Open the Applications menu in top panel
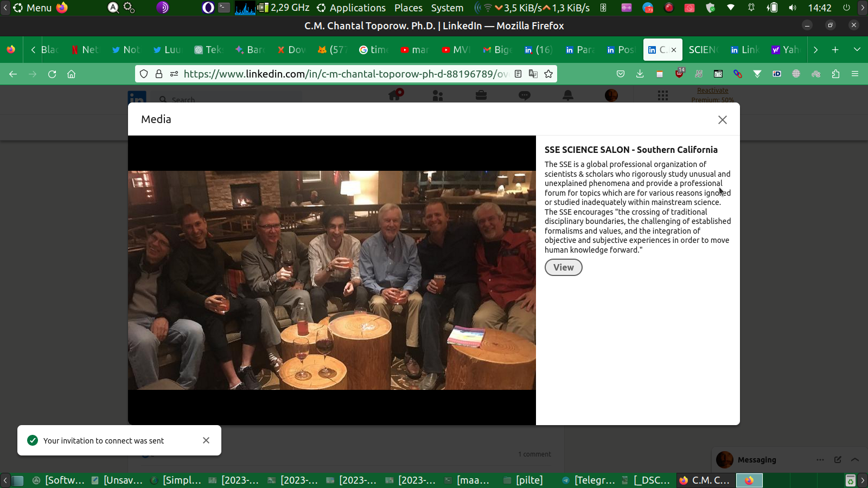This screenshot has height=488, width=868. [x=352, y=8]
